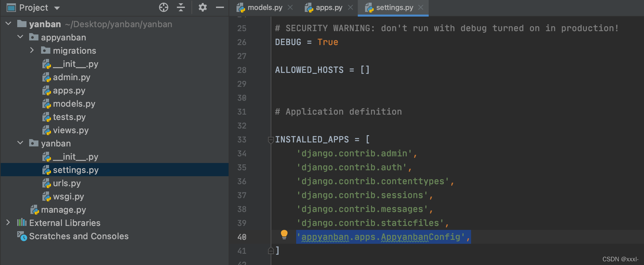The height and width of the screenshot is (265, 644).
Task: Close the models.py tab
Action: (290, 7)
